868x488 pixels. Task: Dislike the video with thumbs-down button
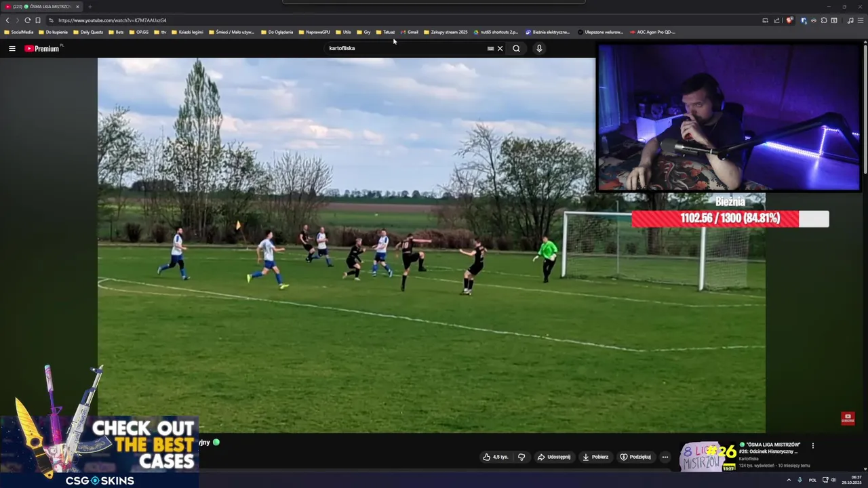(x=521, y=457)
